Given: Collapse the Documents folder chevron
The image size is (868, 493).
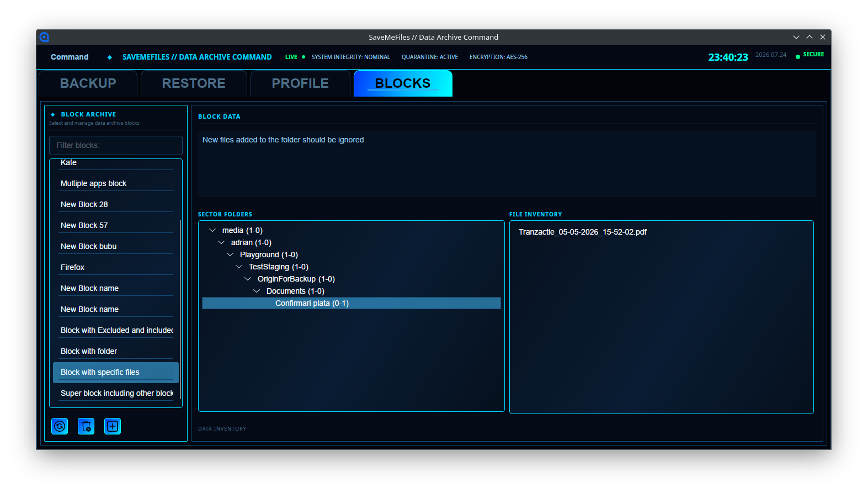Looking at the screenshot, I should (x=257, y=291).
